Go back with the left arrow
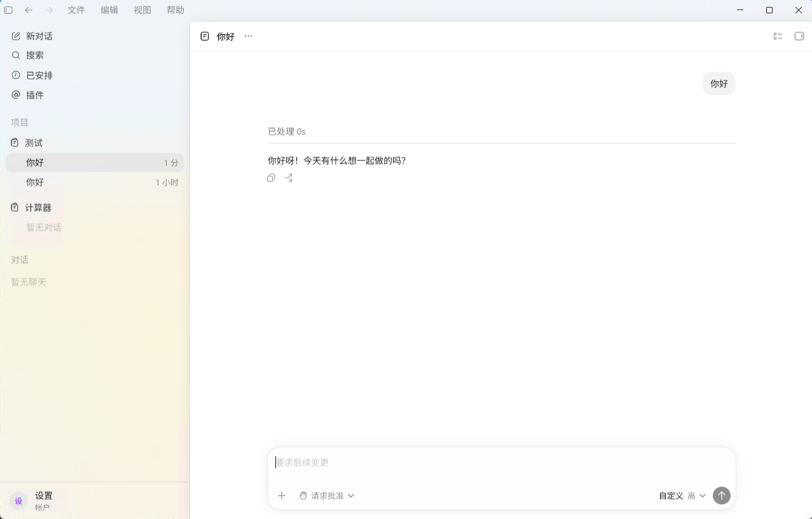Screen dimensions: 812x519 [28, 10]
